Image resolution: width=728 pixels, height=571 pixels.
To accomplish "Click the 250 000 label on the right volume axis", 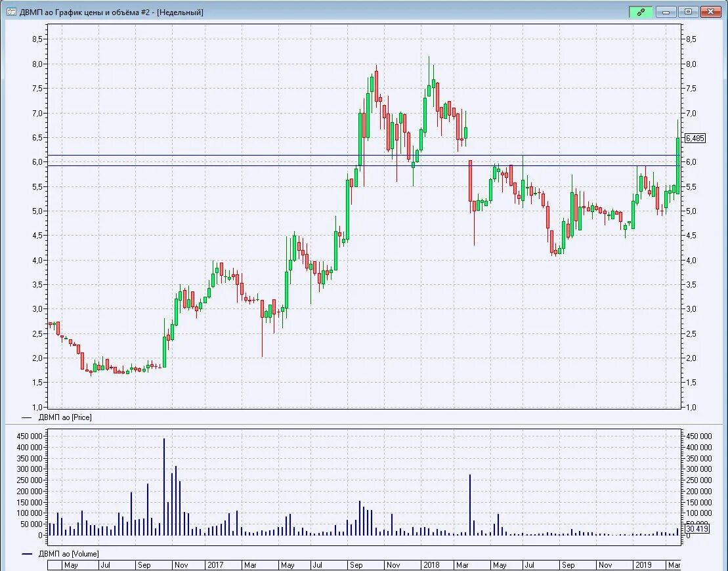I will click(698, 480).
